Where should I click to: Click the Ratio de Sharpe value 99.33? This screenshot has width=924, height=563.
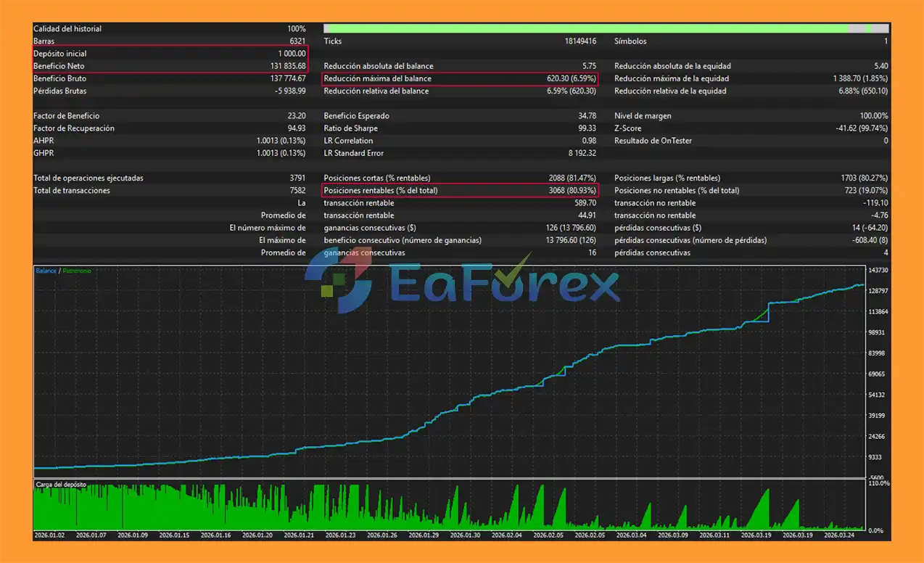(587, 128)
